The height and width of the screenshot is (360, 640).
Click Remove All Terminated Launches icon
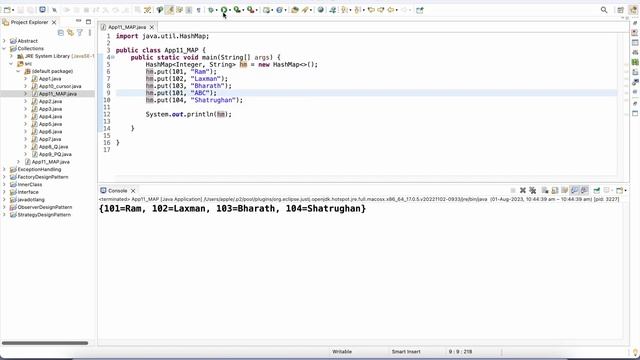[x=533, y=190]
